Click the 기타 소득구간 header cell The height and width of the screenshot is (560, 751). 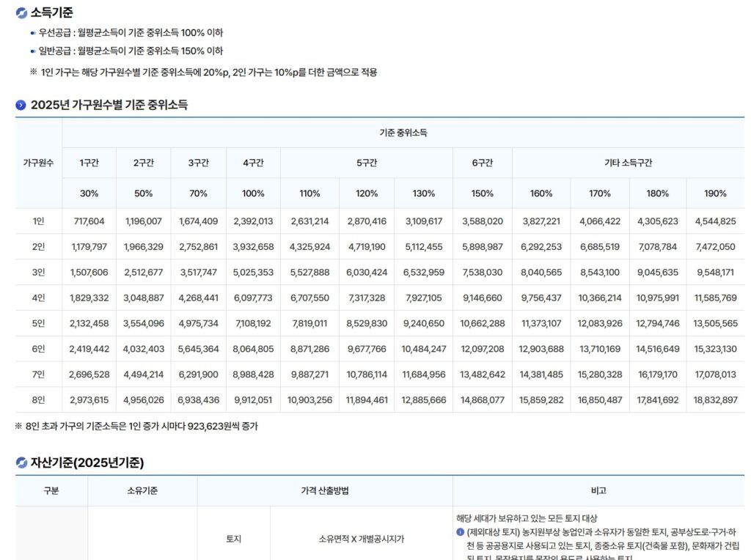point(629,163)
